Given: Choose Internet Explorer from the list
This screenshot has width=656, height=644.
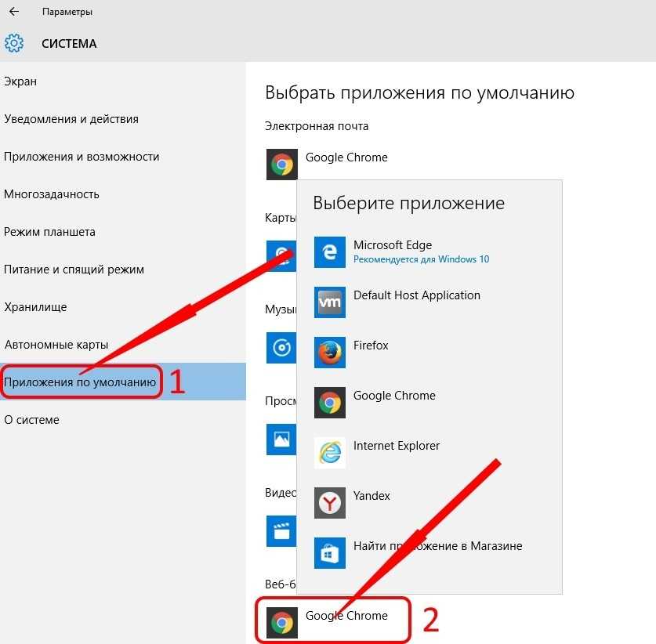Looking at the screenshot, I should coord(429,453).
